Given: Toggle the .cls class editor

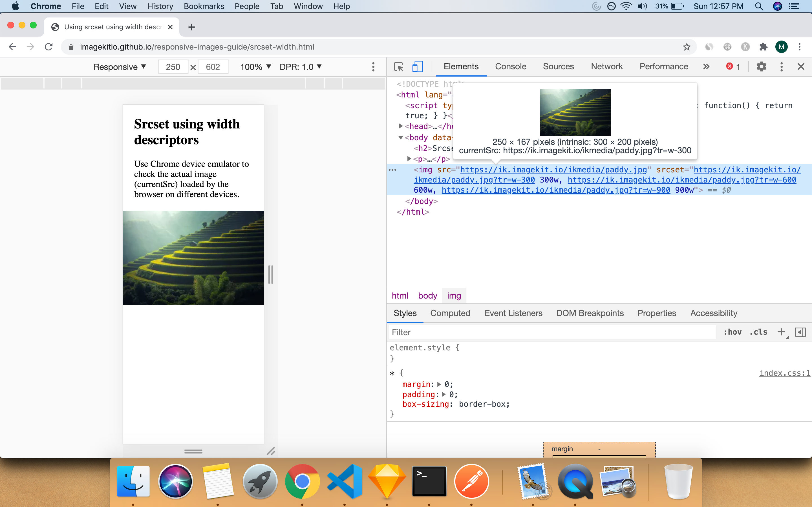Looking at the screenshot, I should (758, 332).
